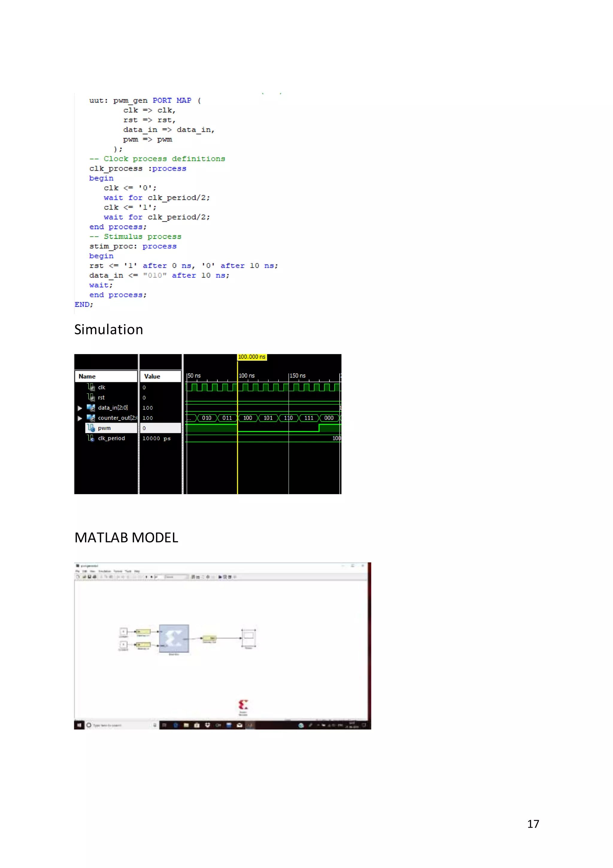Click the Print icon in Simulink toolbar
Image resolution: width=613 pixels, height=868 pixels.
tap(95, 577)
